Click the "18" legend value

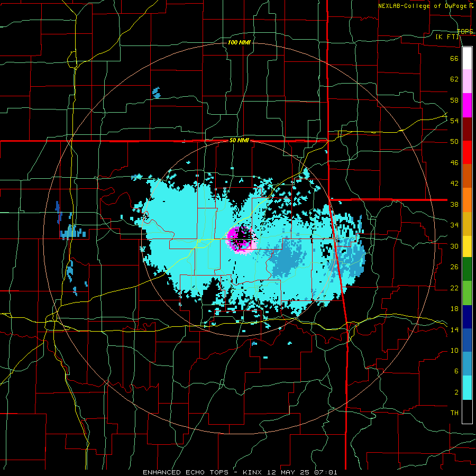point(454,309)
